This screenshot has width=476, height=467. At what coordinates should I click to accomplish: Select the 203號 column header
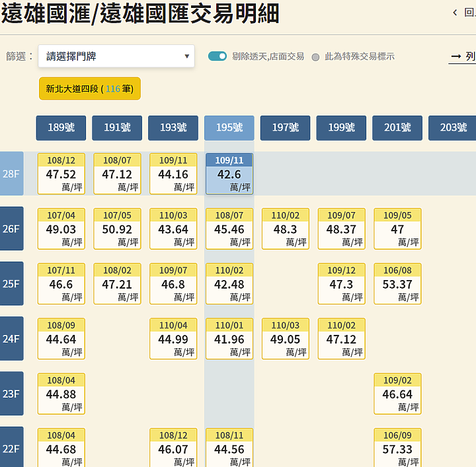pos(452,127)
